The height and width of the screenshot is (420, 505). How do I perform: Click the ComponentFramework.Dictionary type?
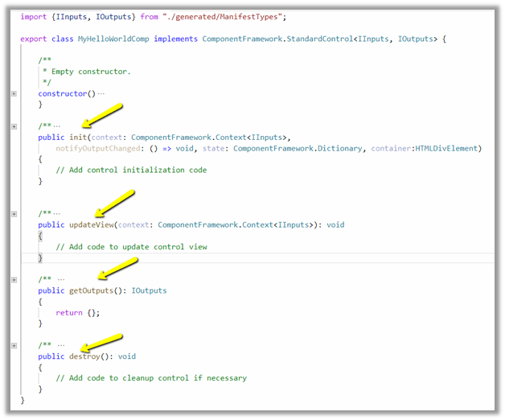[x=298, y=149]
